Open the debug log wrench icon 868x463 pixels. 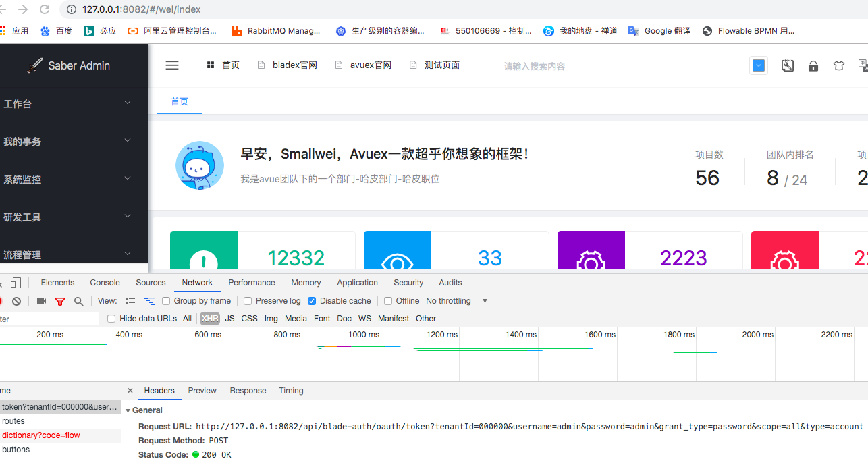coord(788,65)
